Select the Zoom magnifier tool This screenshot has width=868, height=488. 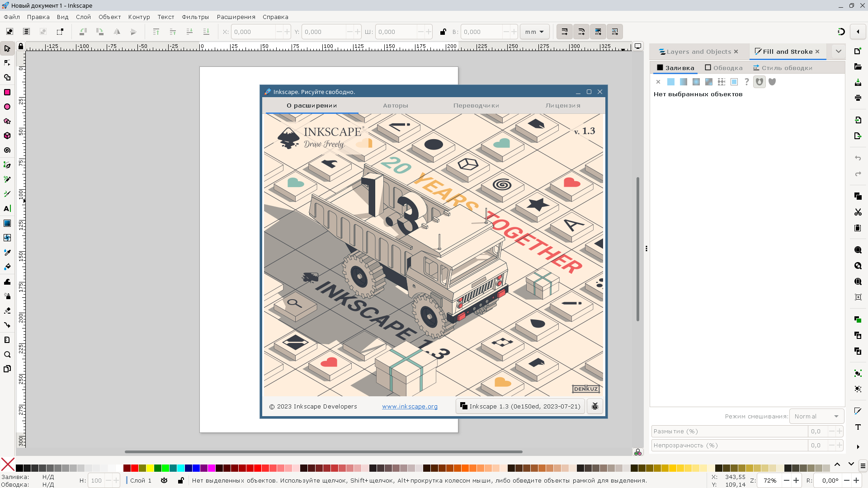7,355
